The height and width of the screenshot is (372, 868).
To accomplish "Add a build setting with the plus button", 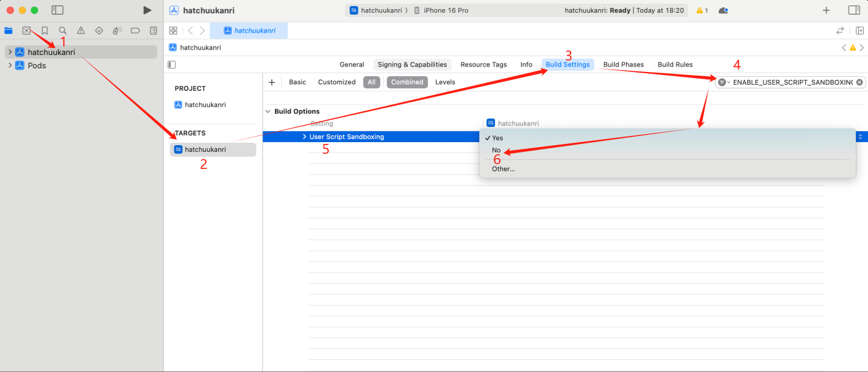I will (272, 82).
